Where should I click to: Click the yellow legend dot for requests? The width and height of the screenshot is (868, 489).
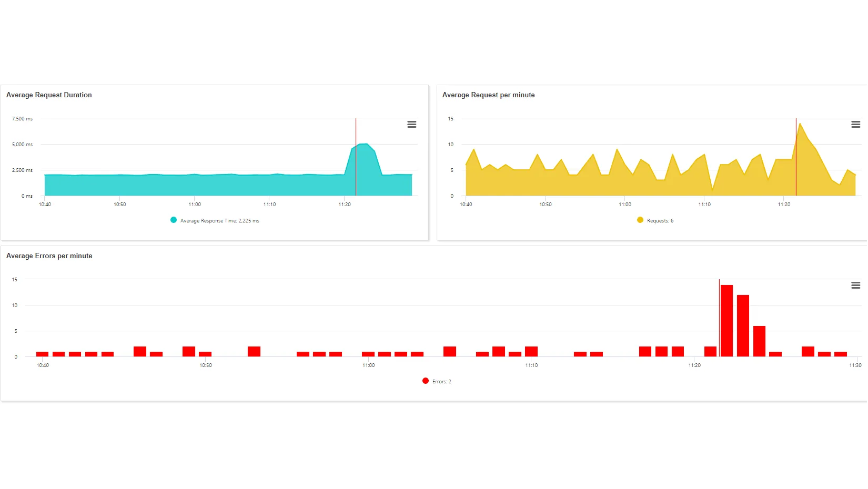(639, 220)
